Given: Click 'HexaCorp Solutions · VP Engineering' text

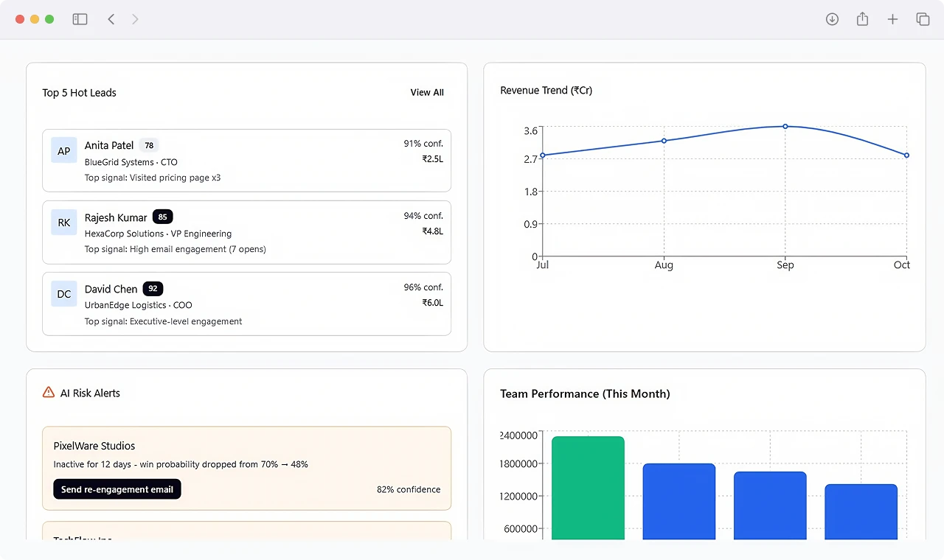Looking at the screenshot, I should coord(159,234).
